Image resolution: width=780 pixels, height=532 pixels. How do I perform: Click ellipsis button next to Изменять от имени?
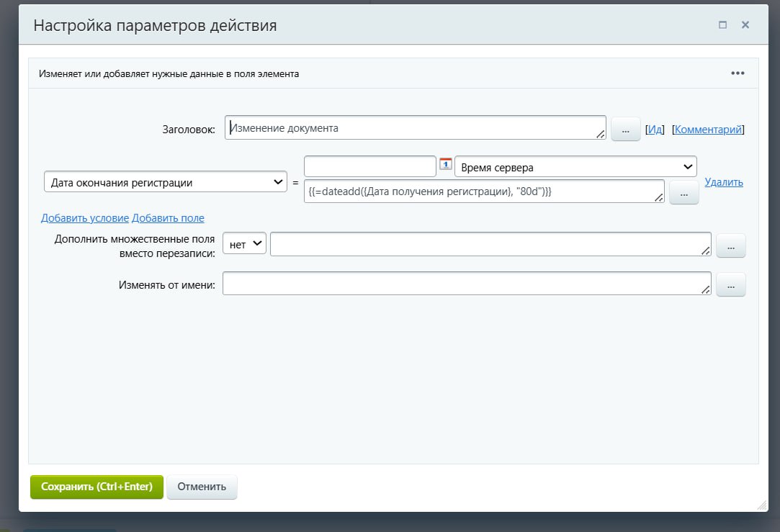[731, 285]
